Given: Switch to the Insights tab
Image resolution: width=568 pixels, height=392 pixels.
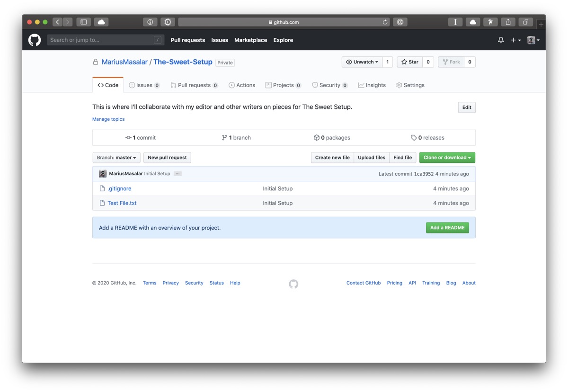Looking at the screenshot, I should (372, 85).
